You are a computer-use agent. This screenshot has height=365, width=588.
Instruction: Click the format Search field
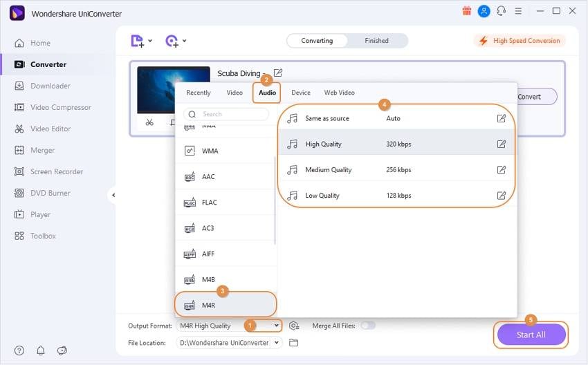click(226, 114)
